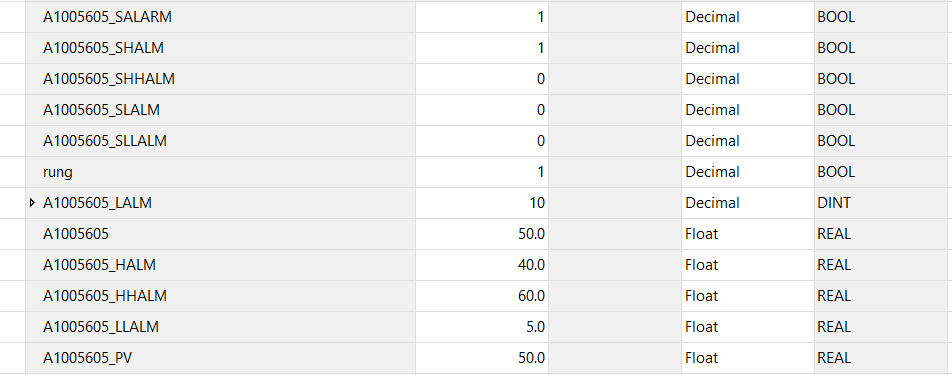
Task: Select the A1005605_SALARM tag name
Action: click(x=107, y=17)
